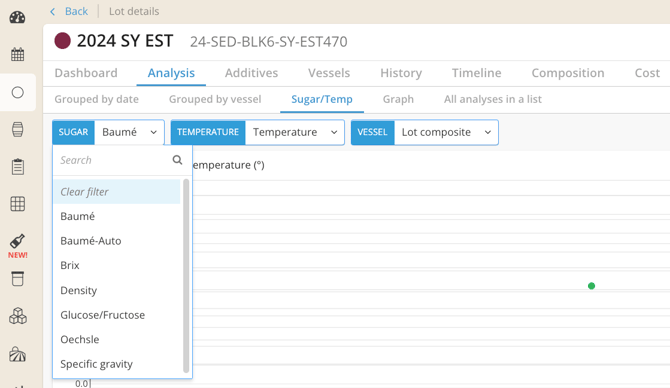Screen dimensions: 670x388
Task: Click the circle lot icon in sidebar
Action: click(x=18, y=92)
